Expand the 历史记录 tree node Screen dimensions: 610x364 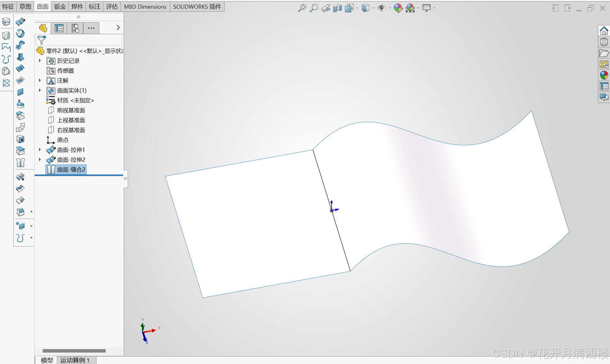tap(40, 61)
